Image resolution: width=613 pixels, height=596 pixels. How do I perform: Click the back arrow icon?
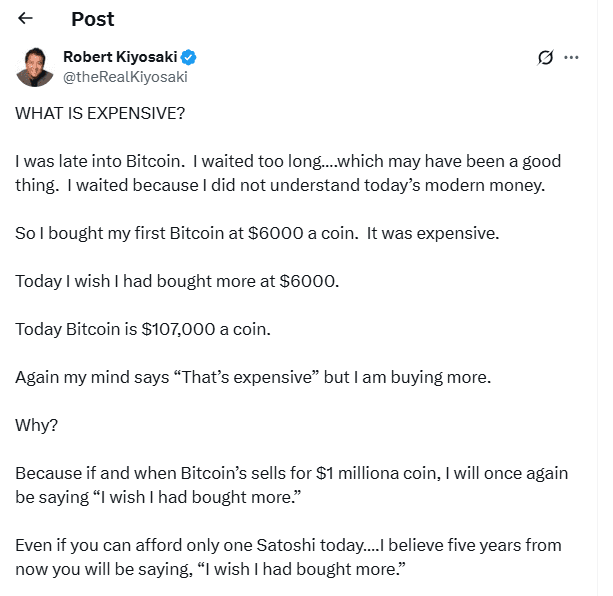25,19
